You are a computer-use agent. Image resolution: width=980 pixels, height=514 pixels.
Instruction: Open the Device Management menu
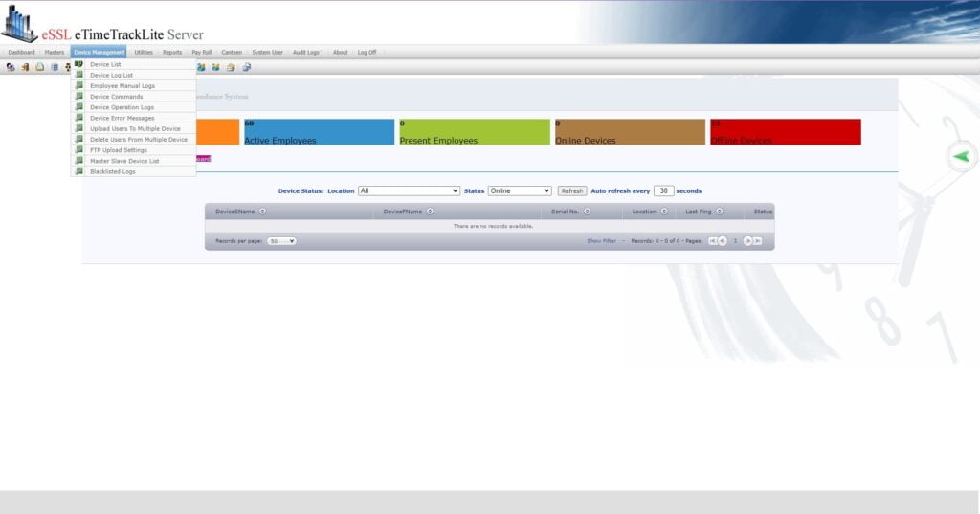99,52
